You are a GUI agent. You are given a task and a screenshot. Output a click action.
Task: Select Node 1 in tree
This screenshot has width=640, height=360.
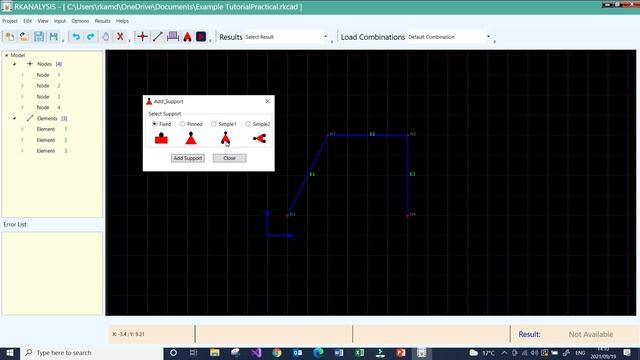pos(49,75)
